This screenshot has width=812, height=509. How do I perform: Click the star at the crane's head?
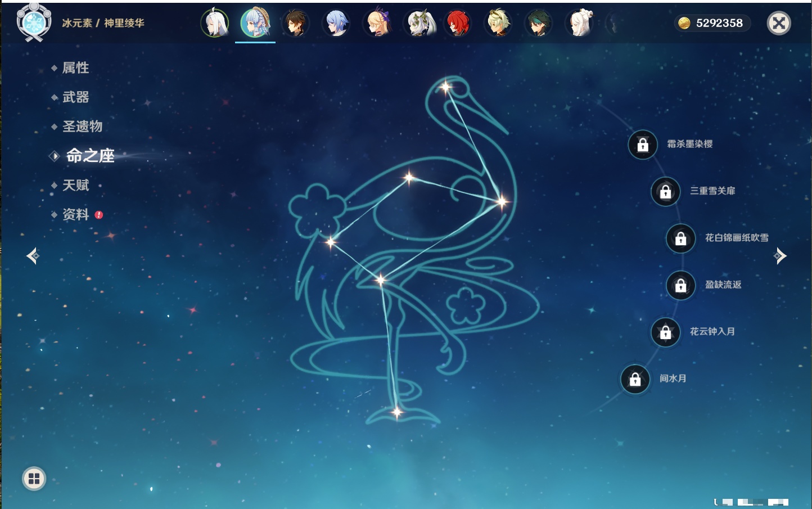point(445,87)
